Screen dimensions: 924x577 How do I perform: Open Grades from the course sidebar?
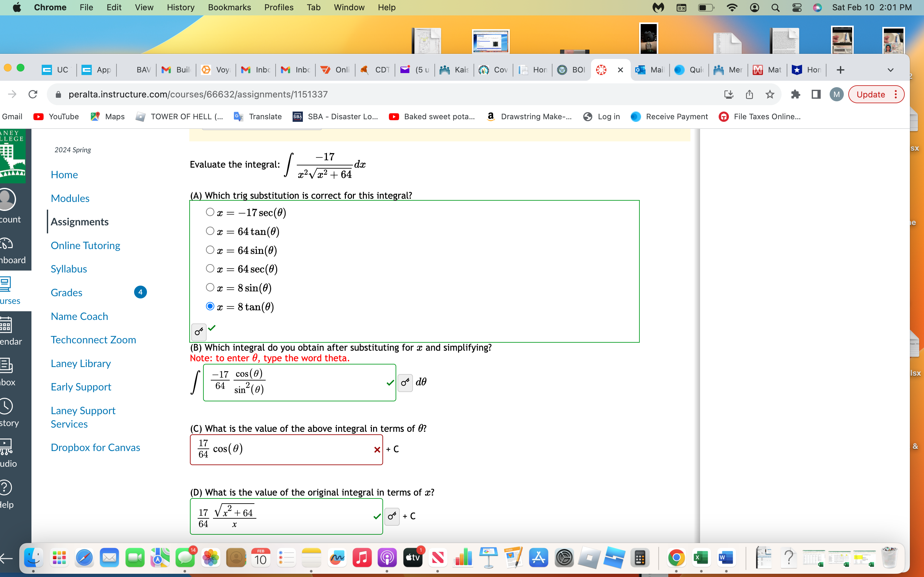point(66,292)
